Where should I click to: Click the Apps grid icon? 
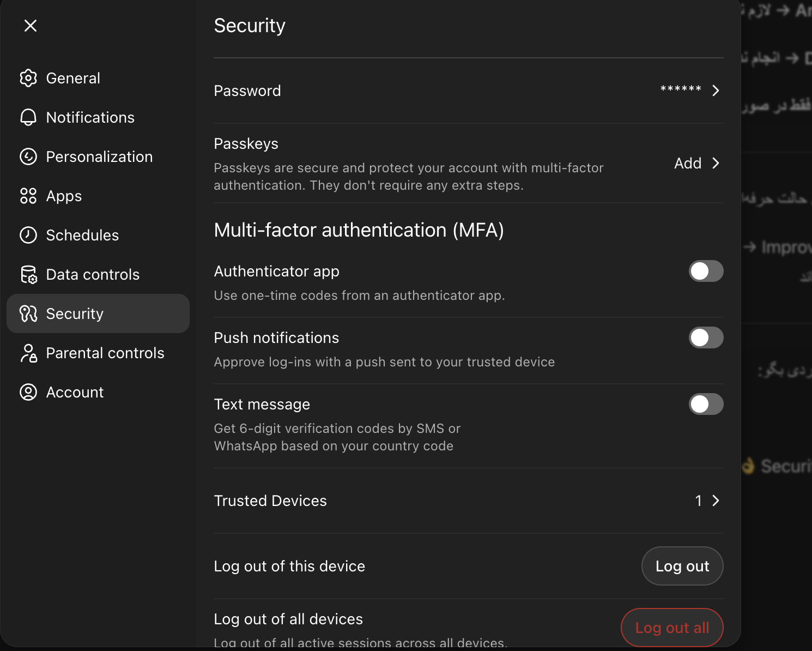(28, 196)
